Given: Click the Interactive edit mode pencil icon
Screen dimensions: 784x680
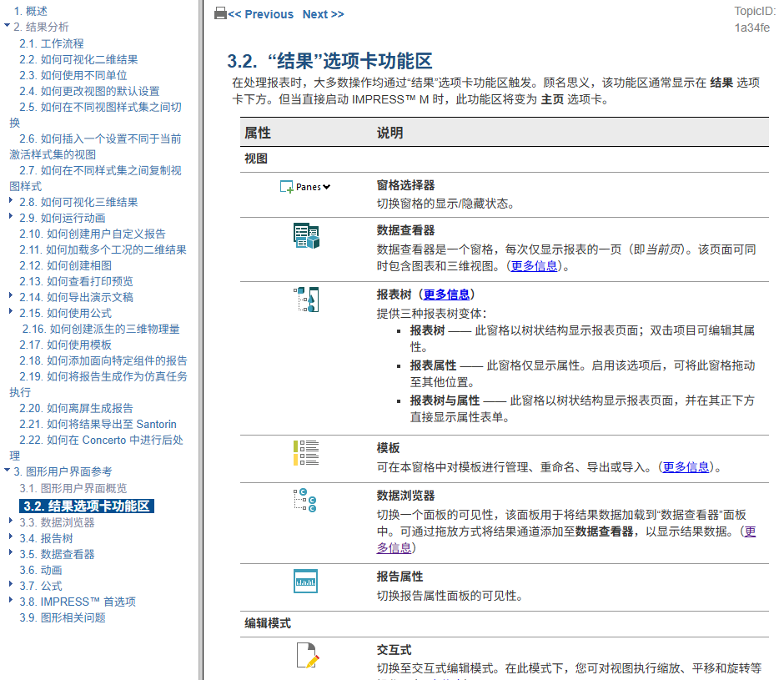Looking at the screenshot, I should (x=308, y=656).
